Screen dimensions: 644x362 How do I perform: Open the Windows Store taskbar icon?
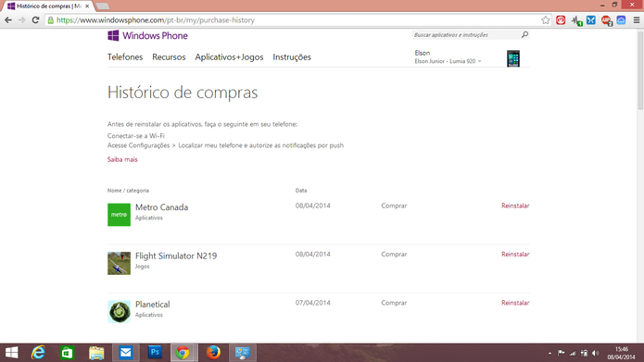coord(67,353)
